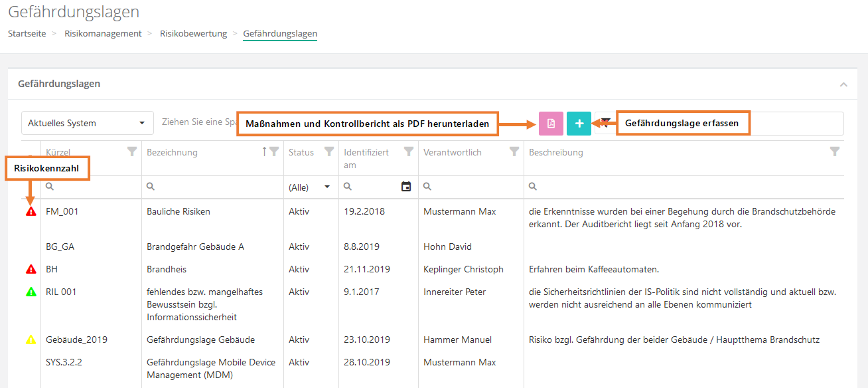Open Risikobewertung breadcrumb

(193, 33)
